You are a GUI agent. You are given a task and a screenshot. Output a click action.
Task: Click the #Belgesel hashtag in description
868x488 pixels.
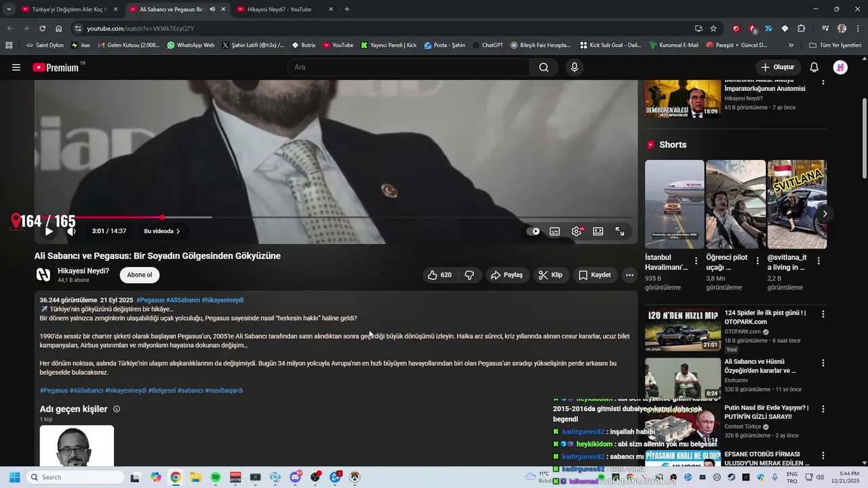click(x=161, y=390)
